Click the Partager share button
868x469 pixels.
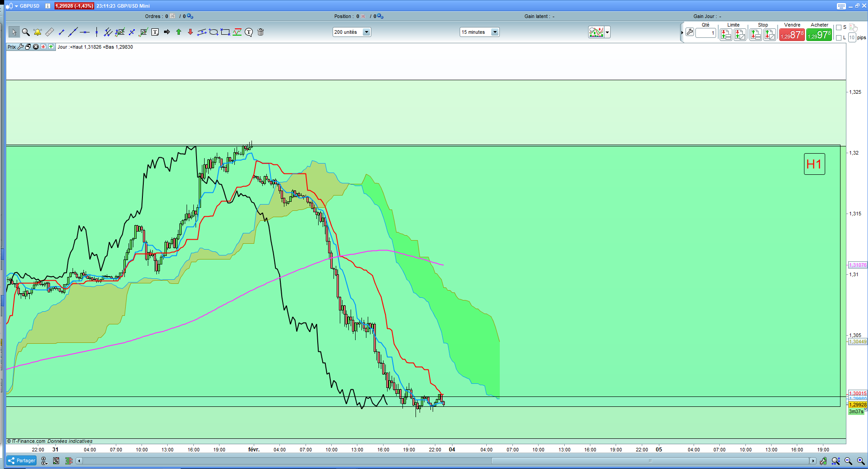(x=22, y=460)
